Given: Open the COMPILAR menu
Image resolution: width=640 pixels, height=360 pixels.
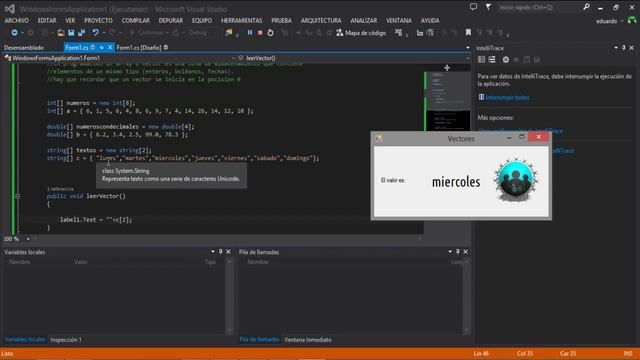Looking at the screenshot, I should tap(136, 20).
